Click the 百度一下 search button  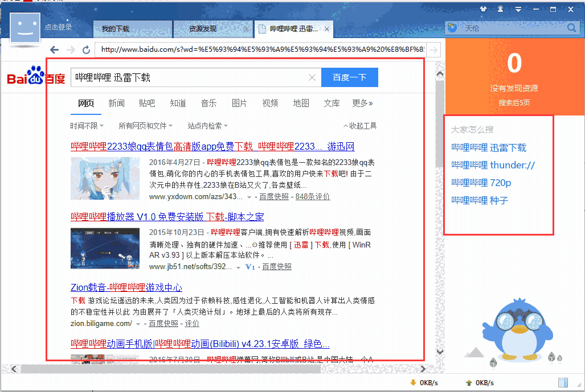point(349,77)
